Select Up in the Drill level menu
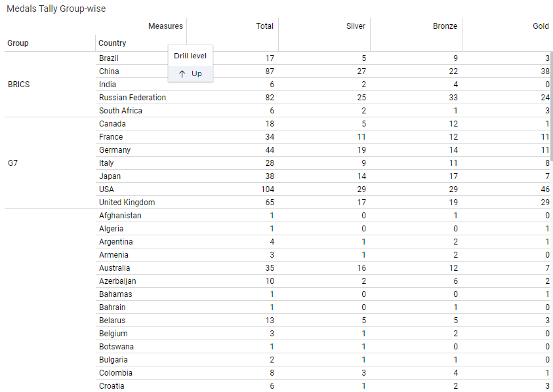The height and width of the screenshot is (392, 553). 196,74
